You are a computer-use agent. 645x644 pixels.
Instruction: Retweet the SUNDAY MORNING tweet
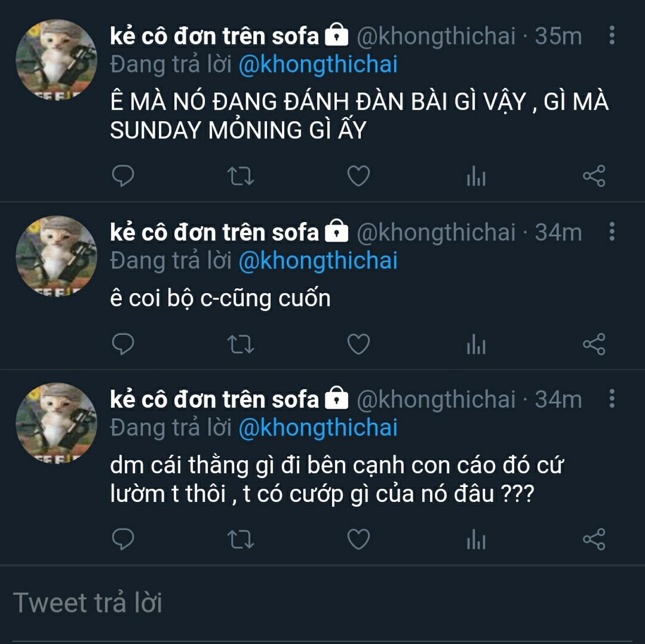[x=241, y=176]
